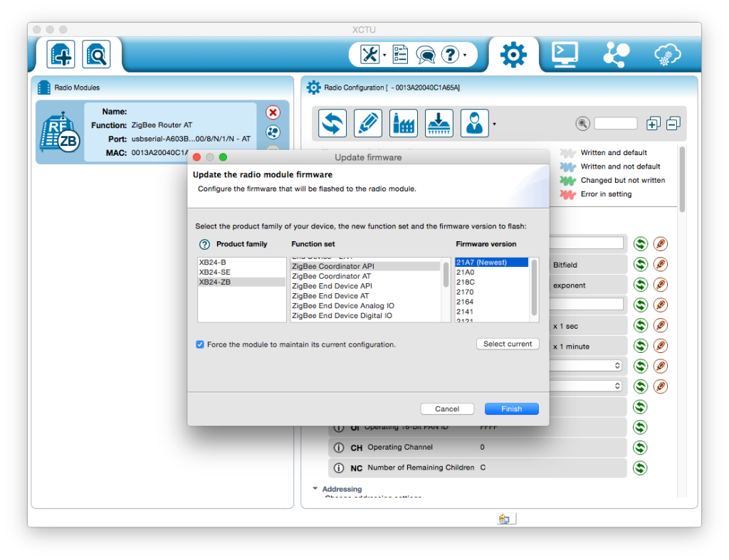The image size is (729, 560).
Task: Click the Cancel button in dialog
Action: point(447,409)
